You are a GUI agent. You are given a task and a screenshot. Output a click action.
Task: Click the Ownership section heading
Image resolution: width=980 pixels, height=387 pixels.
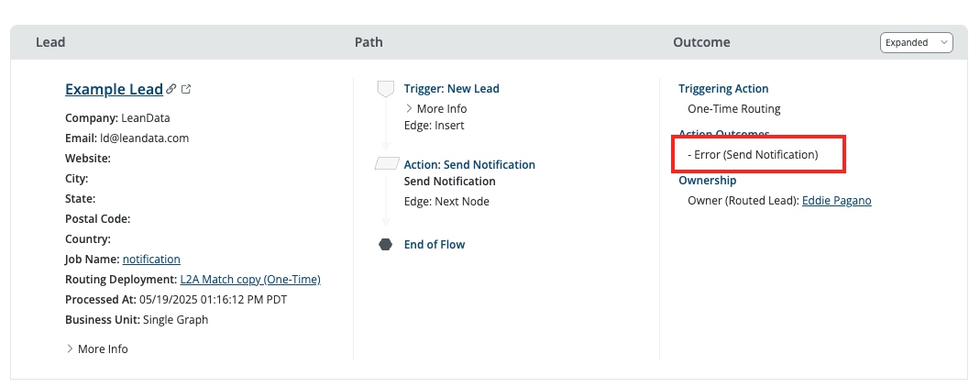point(707,181)
